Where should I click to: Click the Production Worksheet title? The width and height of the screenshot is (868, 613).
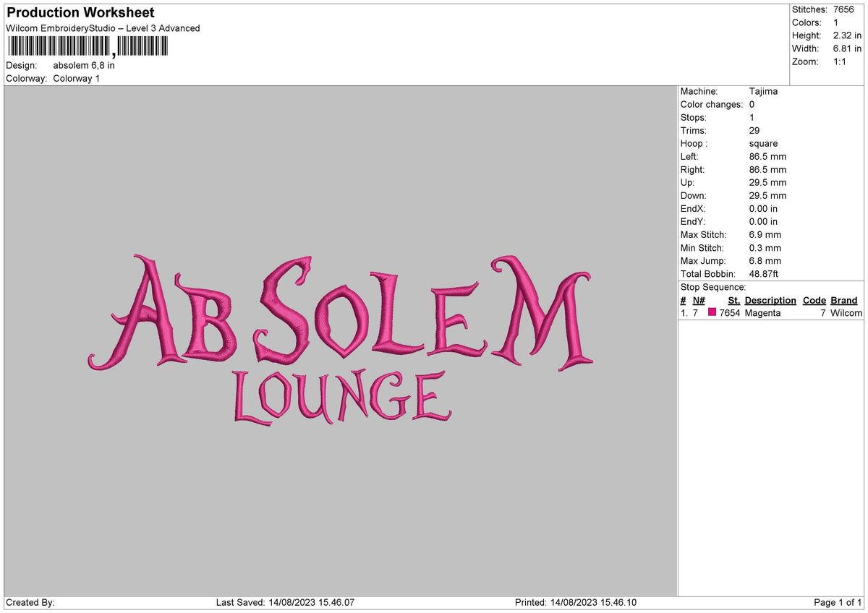(78, 12)
